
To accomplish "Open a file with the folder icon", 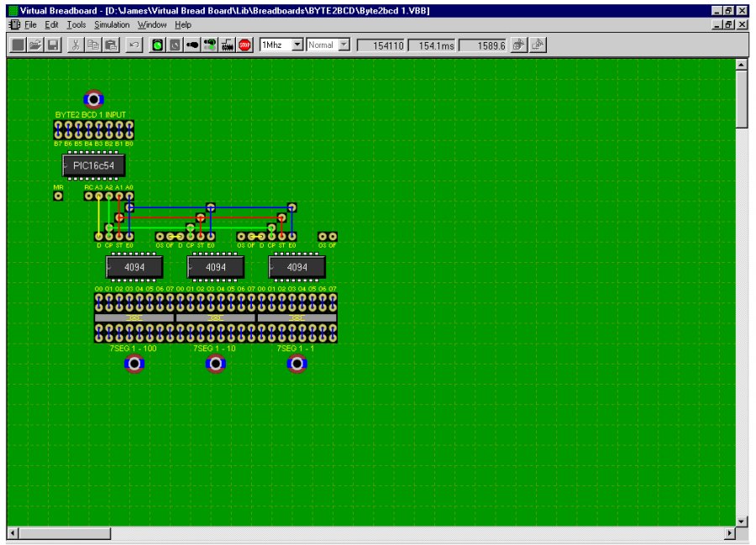I will pyautogui.click(x=35, y=45).
